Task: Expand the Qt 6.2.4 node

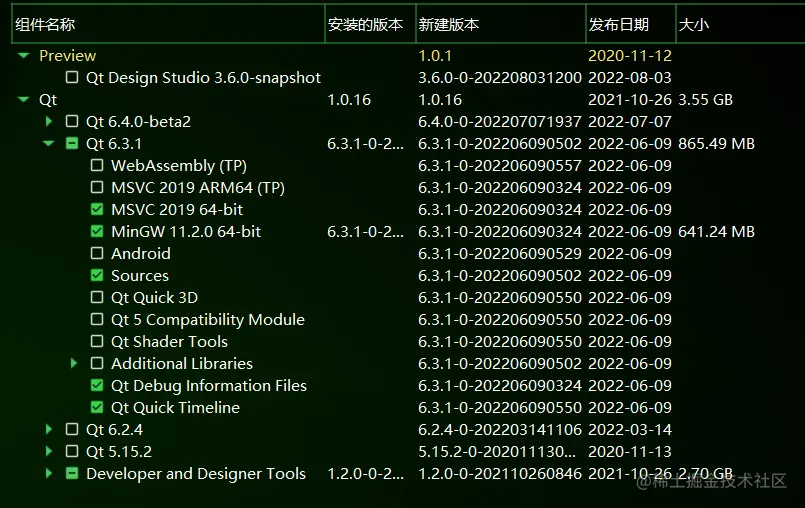Action: [x=49, y=429]
